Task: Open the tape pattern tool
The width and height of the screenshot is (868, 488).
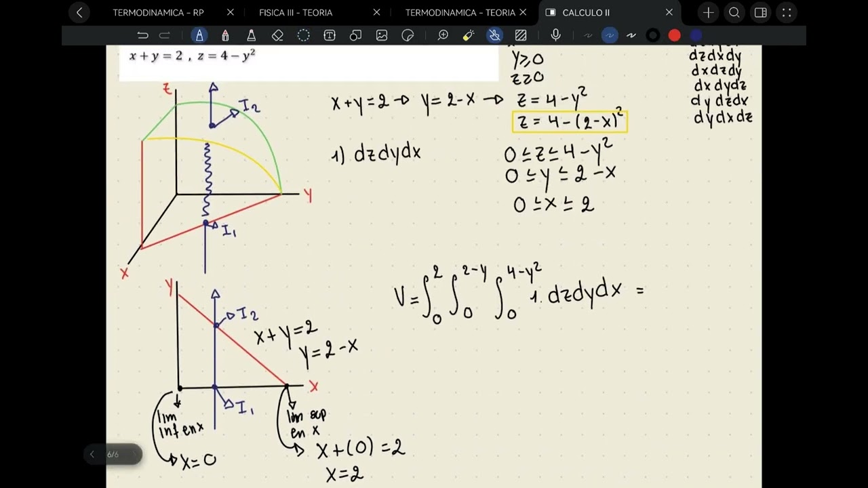Action: (x=521, y=35)
